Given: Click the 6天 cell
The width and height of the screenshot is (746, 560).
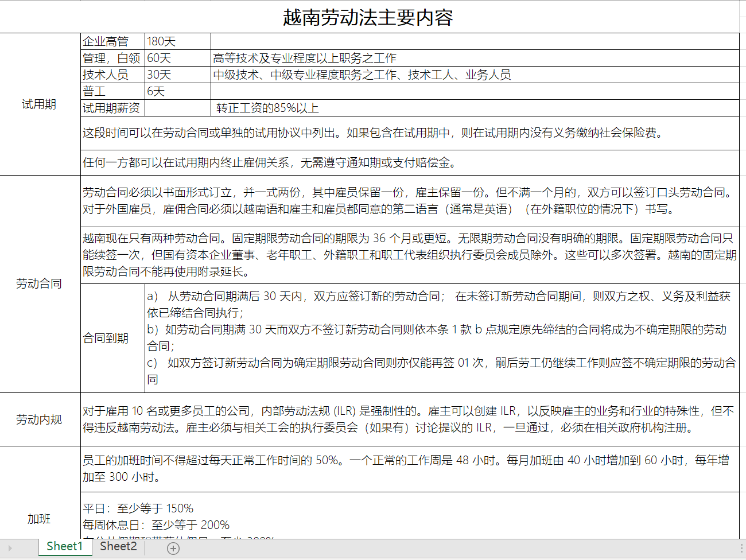Looking at the screenshot, I should pos(178,91).
